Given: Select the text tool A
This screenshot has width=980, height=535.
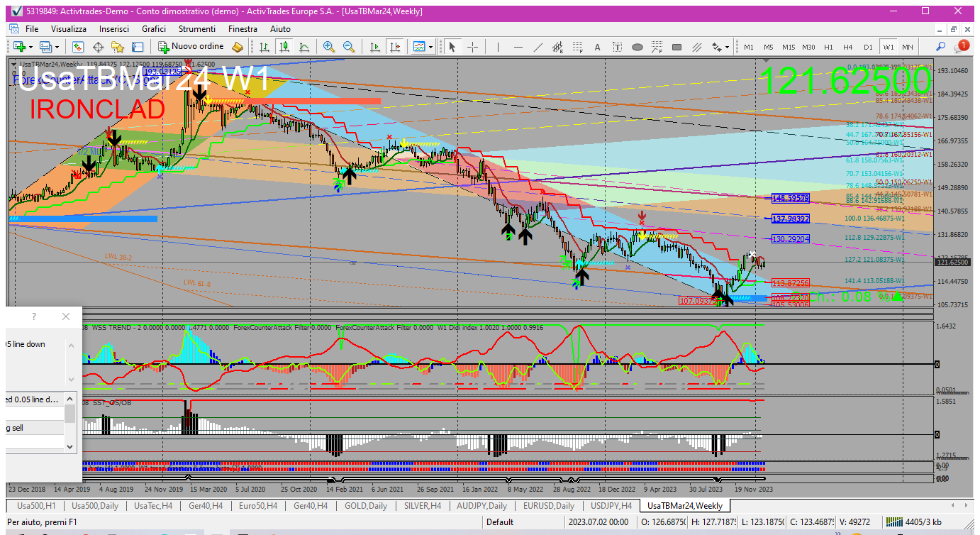Looking at the screenshot, I should point(597,47).
